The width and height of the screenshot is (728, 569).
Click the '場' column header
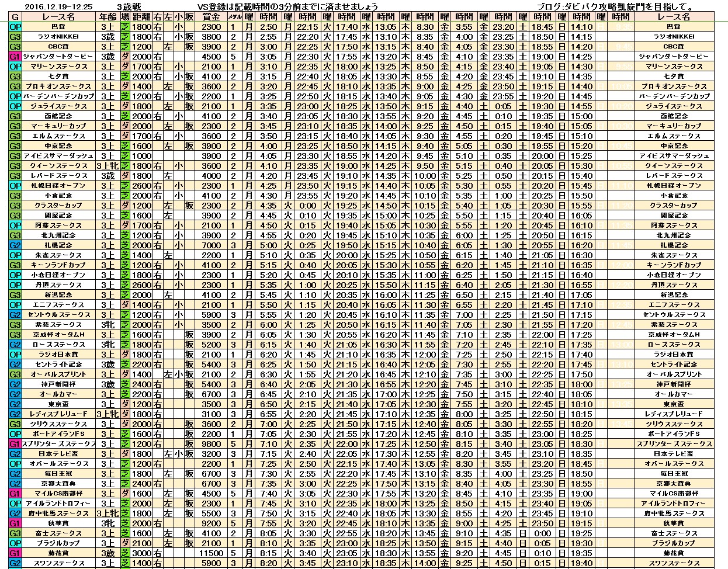coord(124,17)
